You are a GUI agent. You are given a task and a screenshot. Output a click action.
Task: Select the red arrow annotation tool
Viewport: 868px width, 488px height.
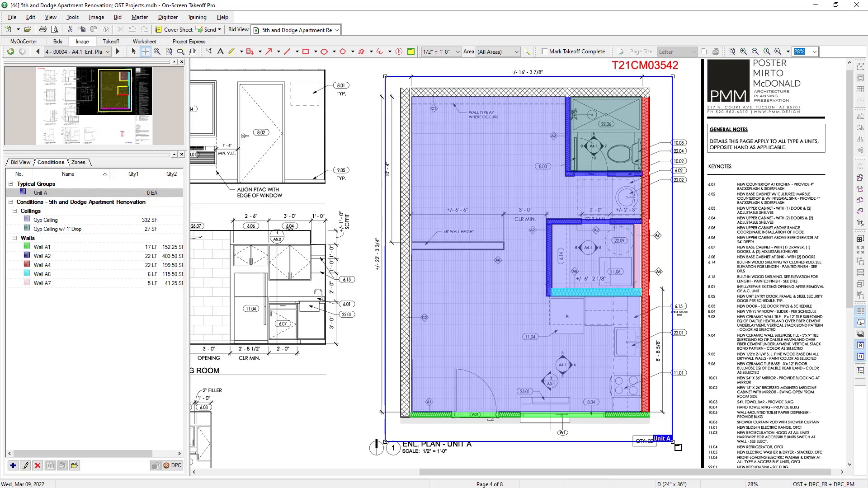[269, 52]
